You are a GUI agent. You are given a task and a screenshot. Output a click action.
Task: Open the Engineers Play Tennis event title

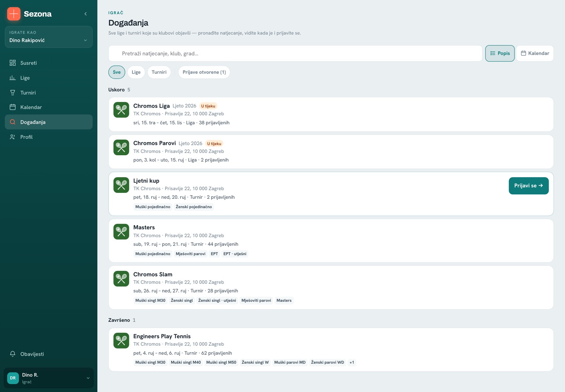(162, 336)
